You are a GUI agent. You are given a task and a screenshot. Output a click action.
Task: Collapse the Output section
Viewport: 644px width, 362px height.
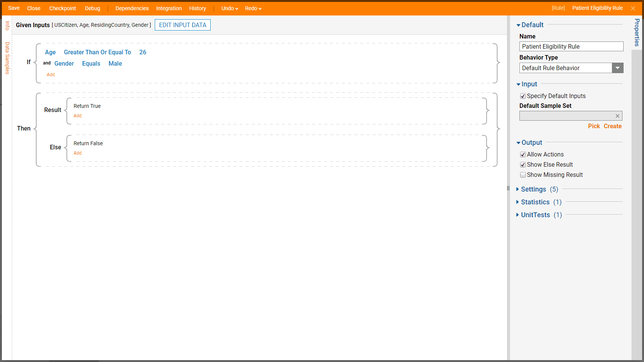[531, 143]
